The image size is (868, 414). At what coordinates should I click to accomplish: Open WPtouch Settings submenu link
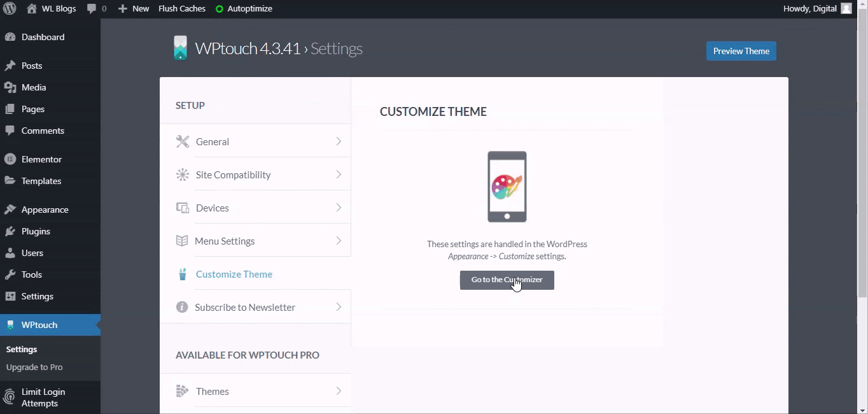click(x=22, y=350)
